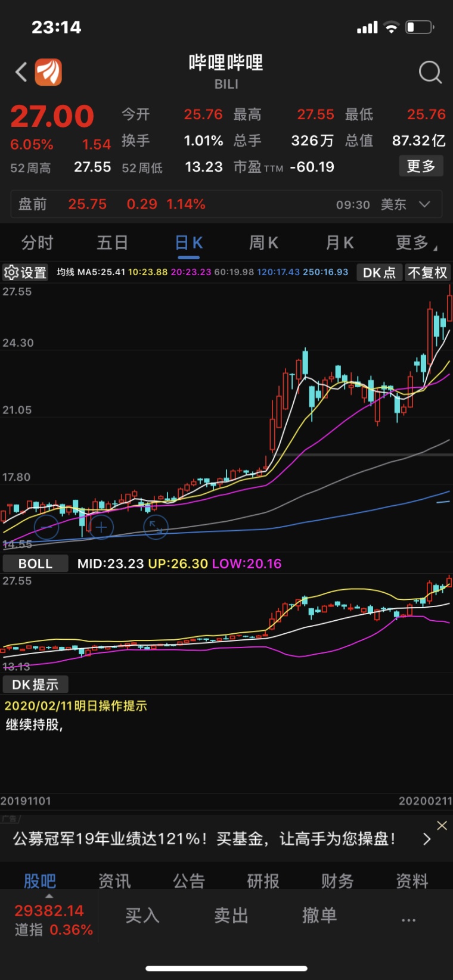Open the 股吧 forum tab
The width and height of the screenshot is (453, 980).
(x=40, y=881)
